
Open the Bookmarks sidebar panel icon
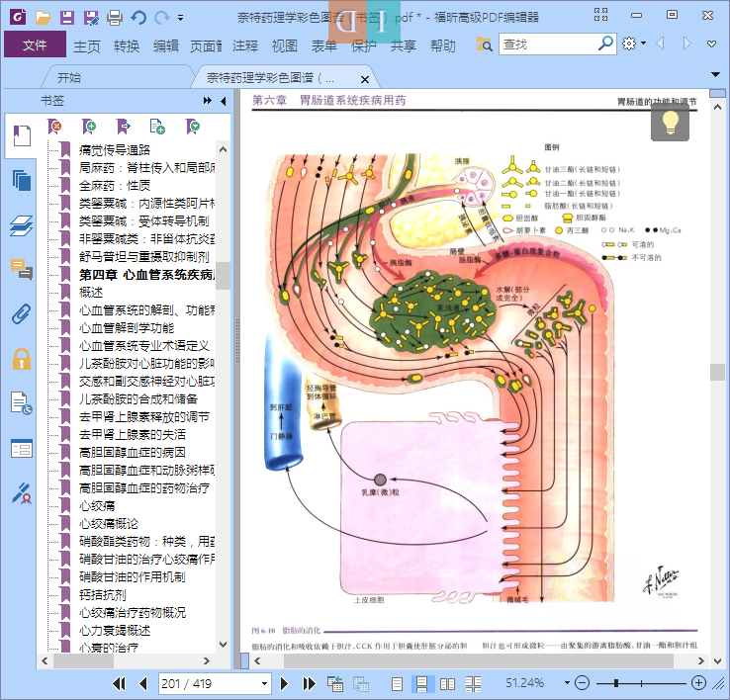point(22,135)
